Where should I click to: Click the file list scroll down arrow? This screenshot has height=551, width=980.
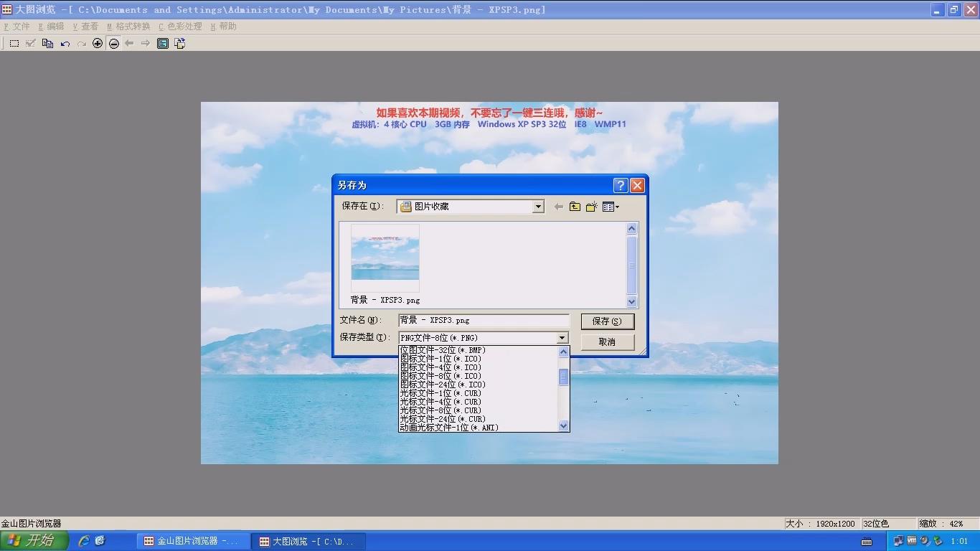[632, 302]
